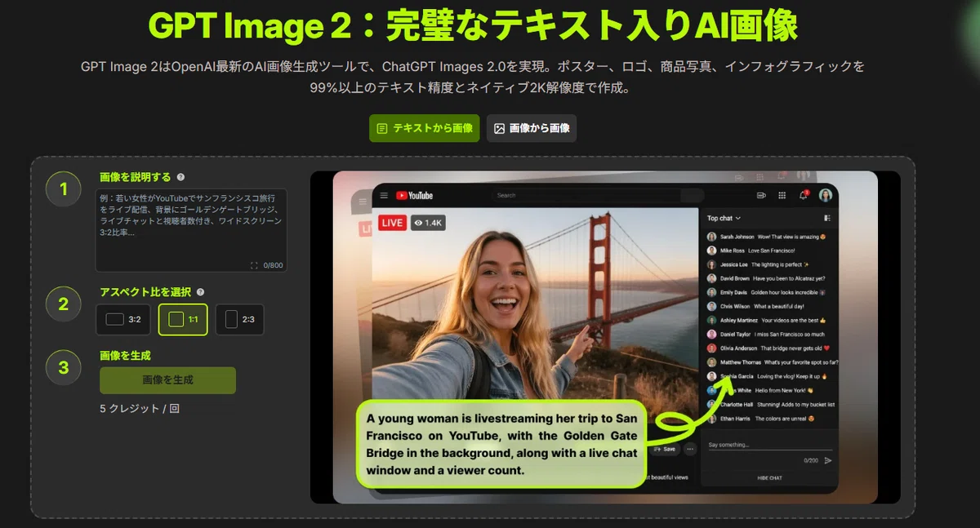The width and height of the screenshot is (980, 528).
Task: Click the 5 クレジット / 回 text
Action: 140,408
